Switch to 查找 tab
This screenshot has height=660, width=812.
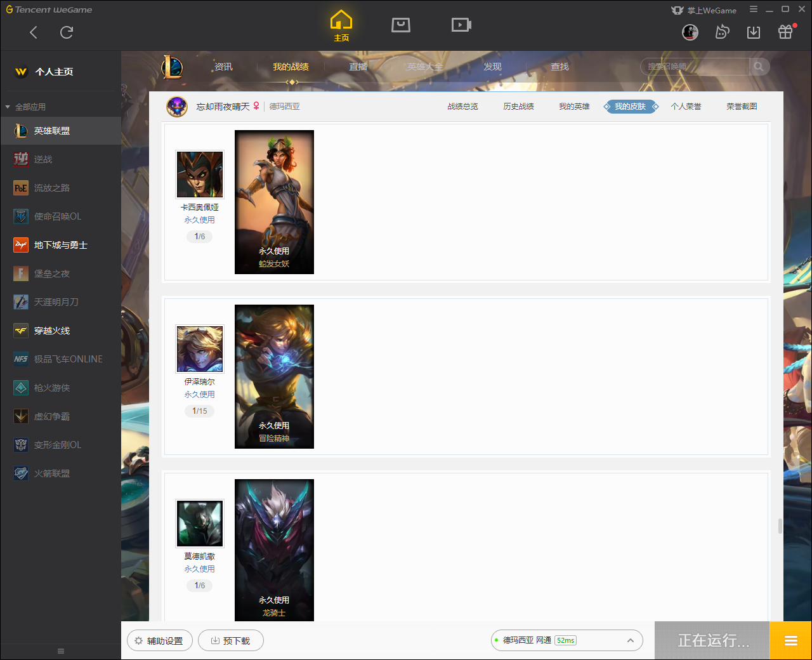point(560,67)
